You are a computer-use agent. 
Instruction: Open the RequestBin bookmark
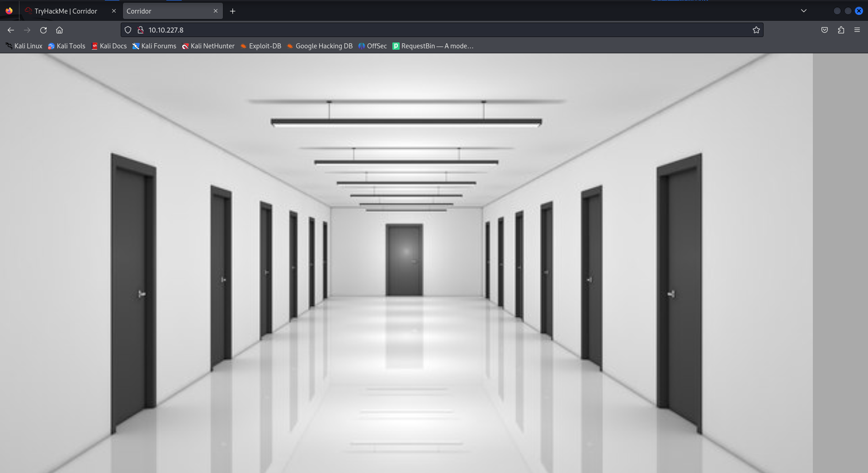click(x=433, y=46)
